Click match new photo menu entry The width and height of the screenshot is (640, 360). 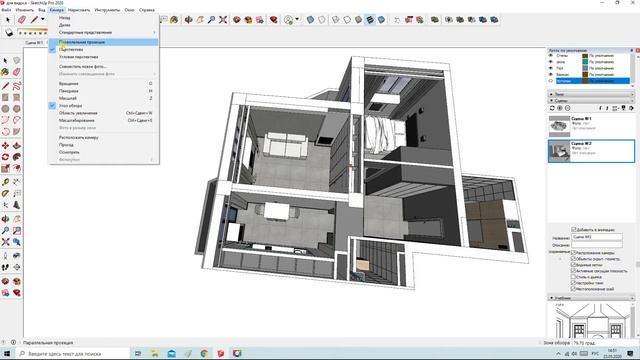104,66
